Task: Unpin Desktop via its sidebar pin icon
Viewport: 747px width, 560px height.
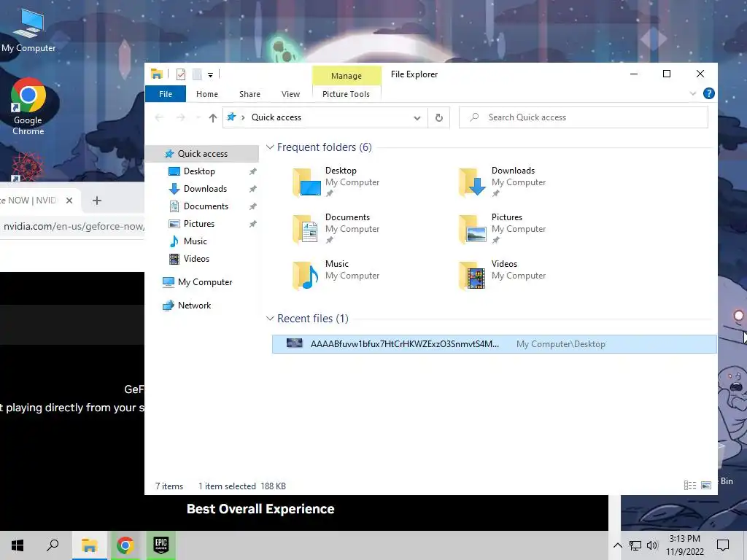Action: [253, 171]
